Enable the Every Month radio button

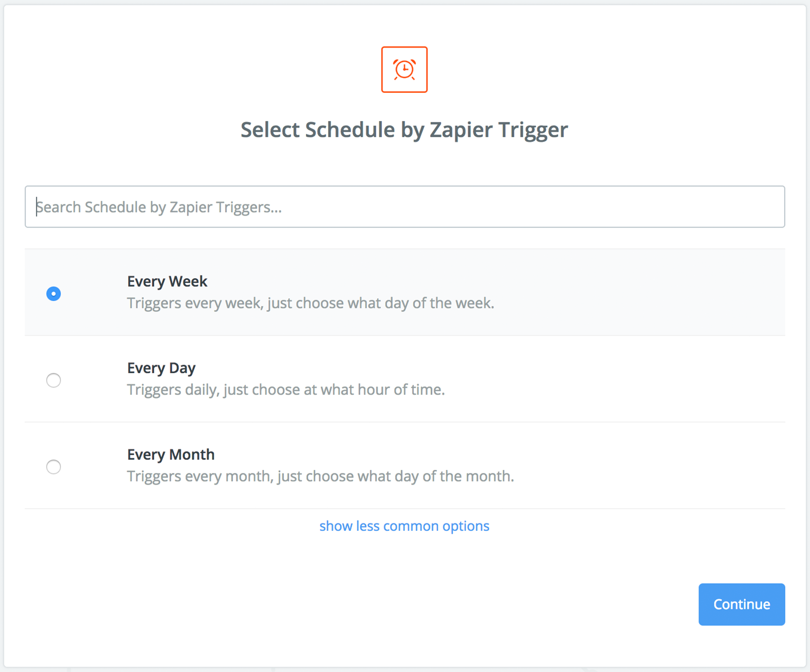[53, 466]
